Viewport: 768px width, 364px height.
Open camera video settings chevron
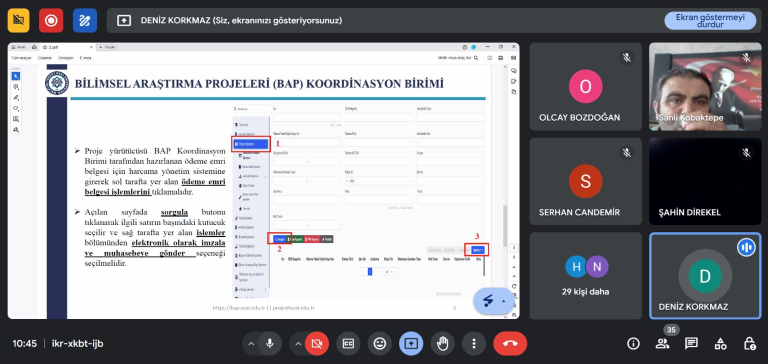tap(298, 344)
